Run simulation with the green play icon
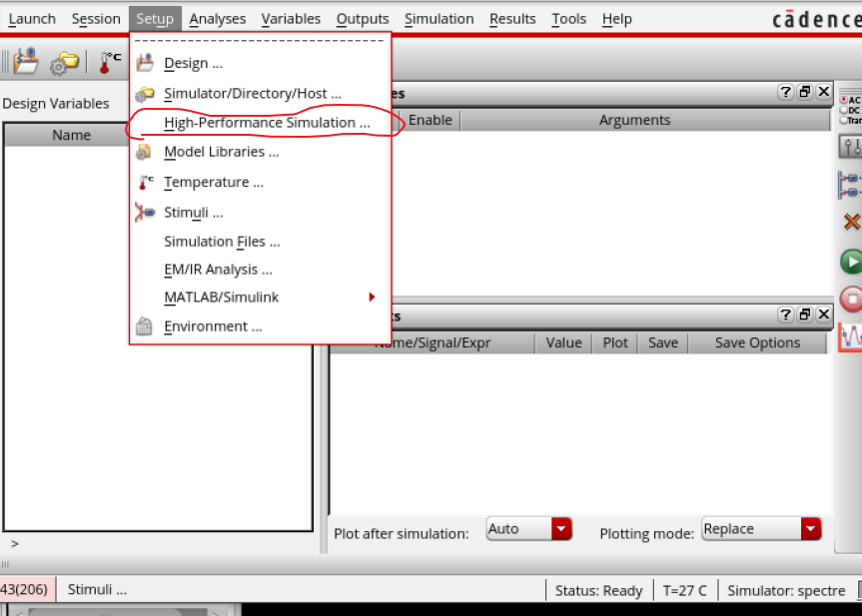This screenshot has width=862, height=616. pos(851,262)
